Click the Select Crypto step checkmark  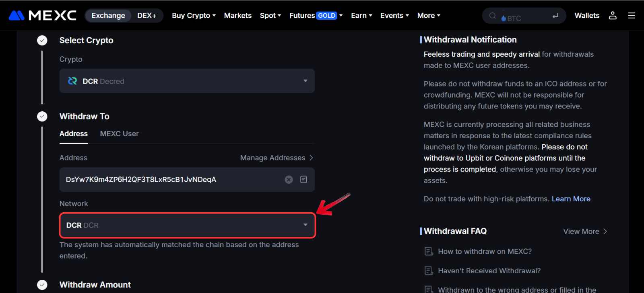coord(42,40)
